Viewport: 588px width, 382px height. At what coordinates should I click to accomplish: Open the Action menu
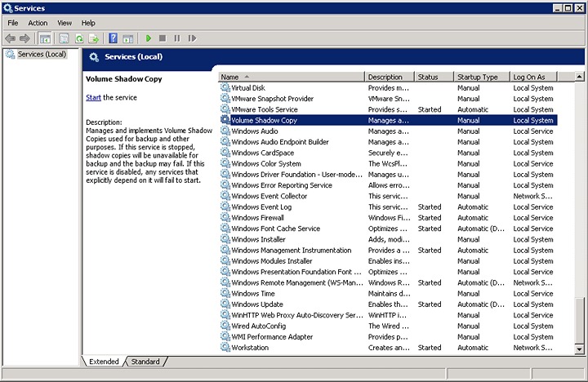[38, 23]
